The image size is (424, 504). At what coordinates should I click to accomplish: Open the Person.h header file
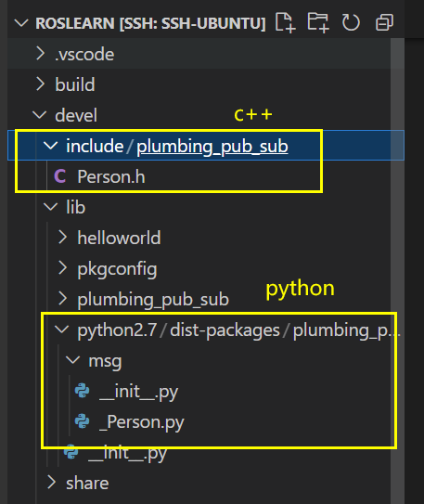tap(111, 176)
